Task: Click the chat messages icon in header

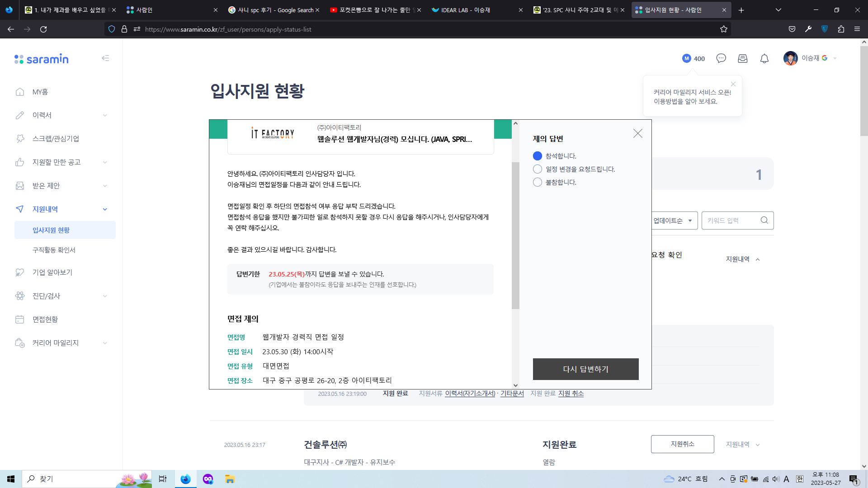Action: (721, 58)
